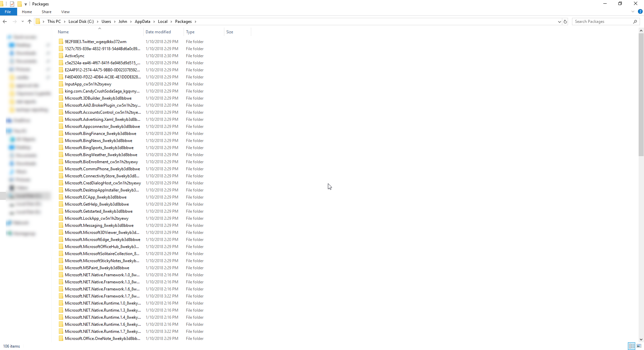The height and width of the screenshot is (350, 644).
Task: Select the InputApp_cw5n1h2txyewy folder icon
Action: (61, 84)
